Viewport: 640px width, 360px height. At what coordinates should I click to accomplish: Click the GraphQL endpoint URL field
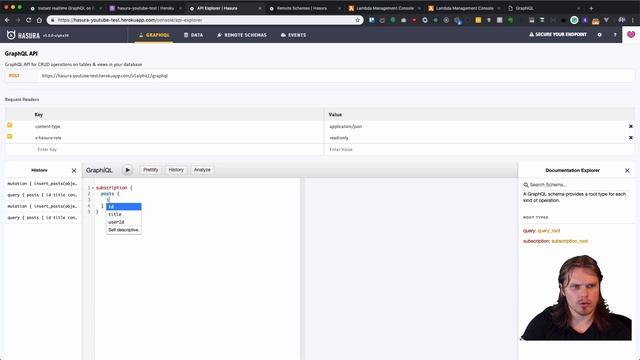pos(335,76)
